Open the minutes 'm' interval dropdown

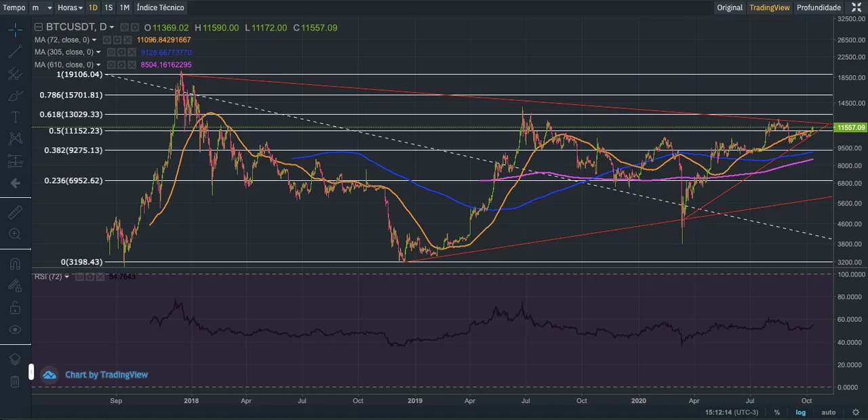42,7
